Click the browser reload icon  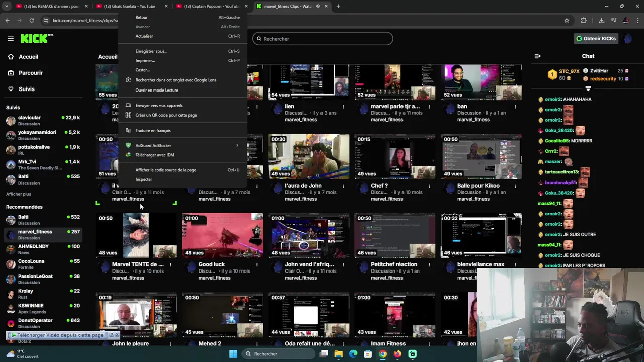tap(31, 20)
